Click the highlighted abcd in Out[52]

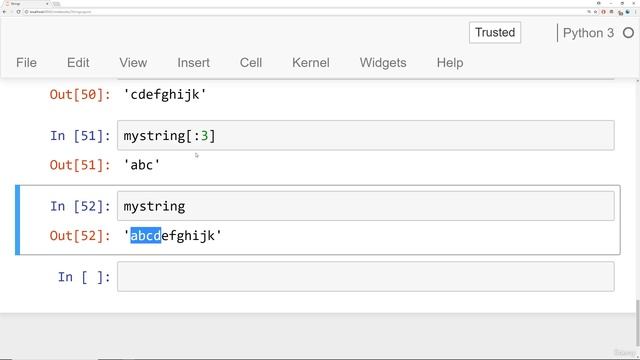tap(146, 236)
